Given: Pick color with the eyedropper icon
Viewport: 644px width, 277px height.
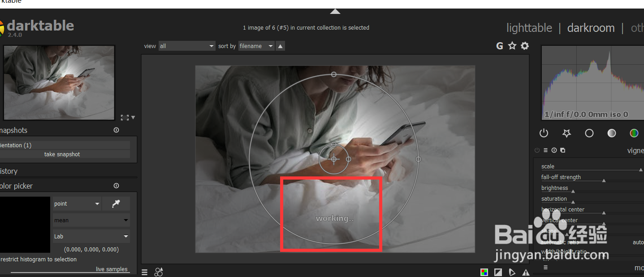Looking at the screenshot, I should (116, 204).
